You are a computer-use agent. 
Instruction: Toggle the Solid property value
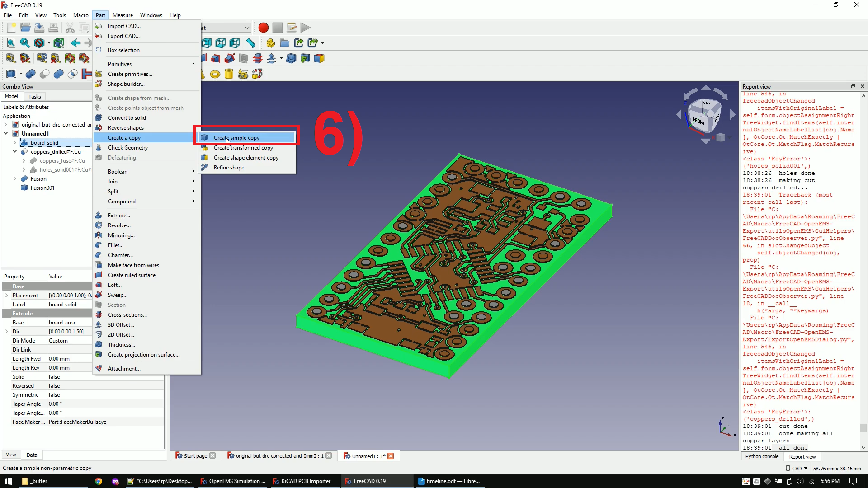(x=54, y=376)
